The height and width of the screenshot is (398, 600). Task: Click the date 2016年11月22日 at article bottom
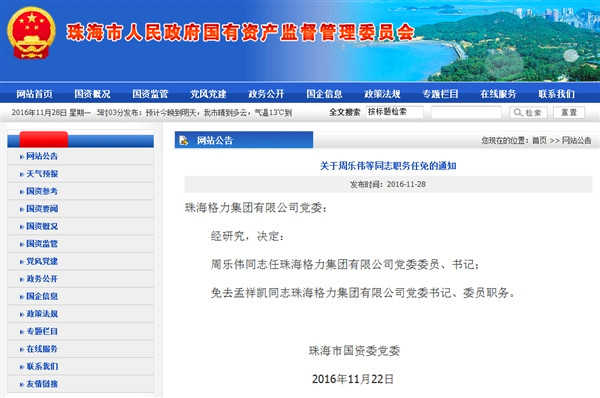coord(352,379)
